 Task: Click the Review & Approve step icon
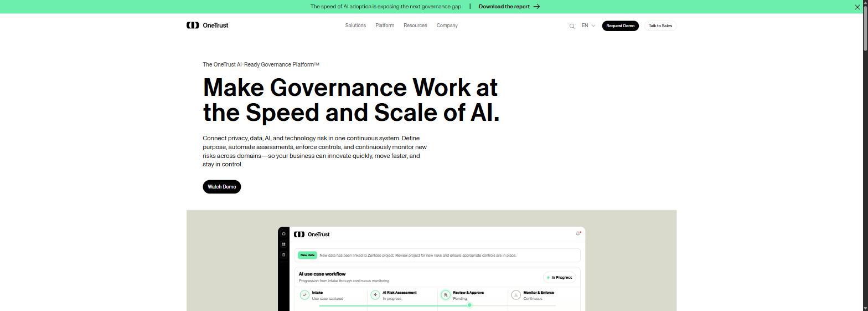tap(446, 295)
